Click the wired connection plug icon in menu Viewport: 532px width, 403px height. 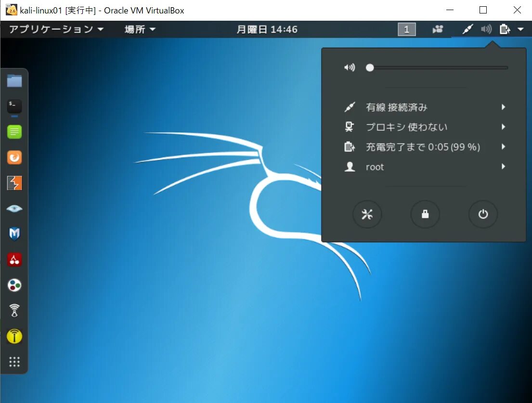(x=350, y=107)
